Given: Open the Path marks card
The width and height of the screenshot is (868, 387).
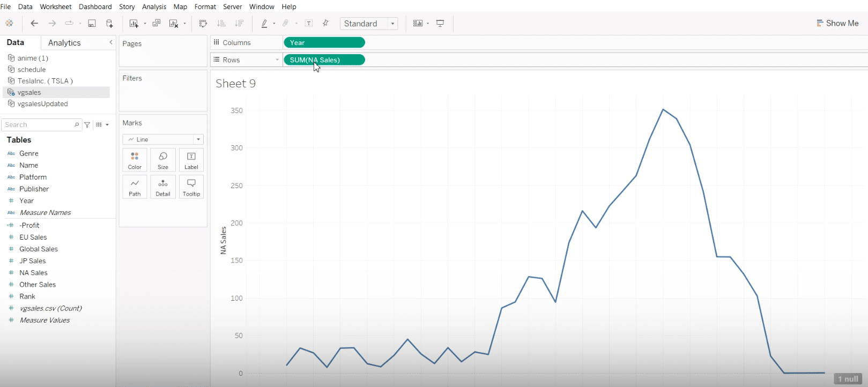Looking at the screenshot, I should (135, 187).
